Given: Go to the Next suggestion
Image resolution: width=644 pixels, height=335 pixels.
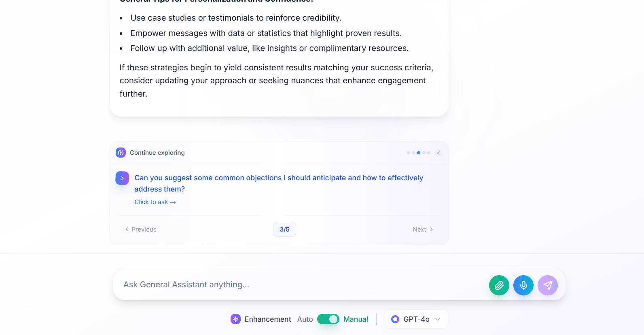Looking at the screenshot, I should tap(423, 230).
